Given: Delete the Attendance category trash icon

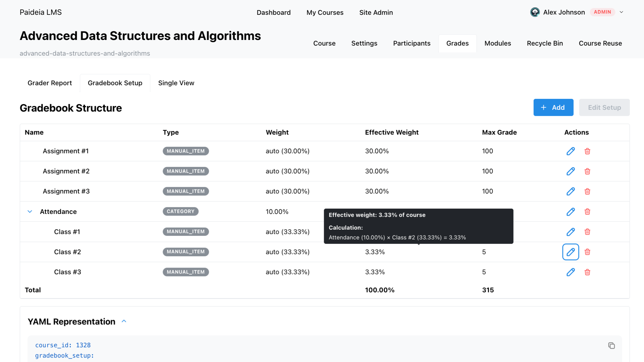Looking at the screenshot, I should (x=587, y=212).
